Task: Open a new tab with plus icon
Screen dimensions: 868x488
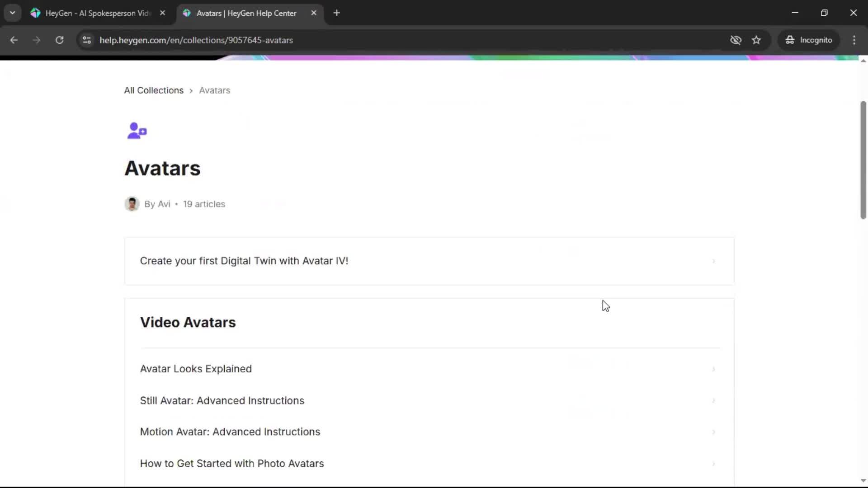Action: tap(336, 13)
